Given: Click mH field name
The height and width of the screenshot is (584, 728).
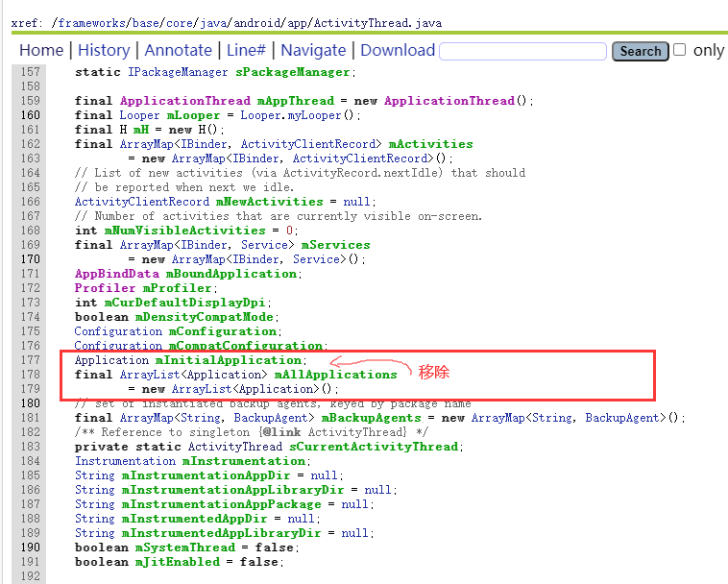Looking at the screenshot, I should 141,130.
